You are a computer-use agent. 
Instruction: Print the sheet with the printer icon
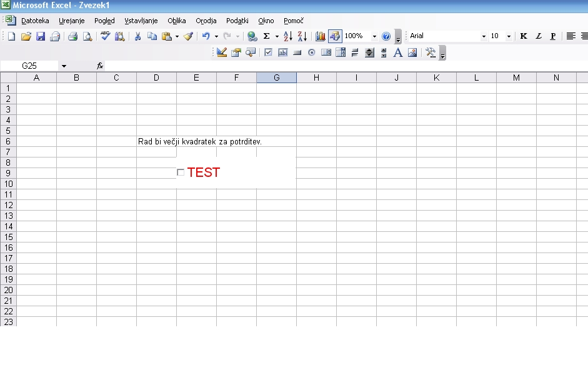tap(72, 36)
